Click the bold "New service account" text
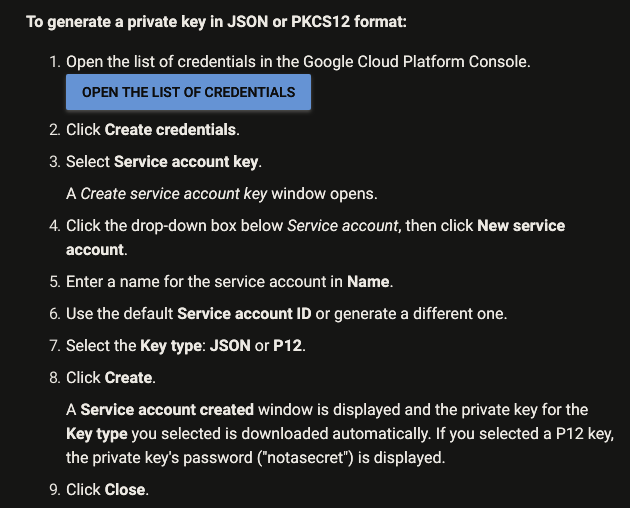The image size is (630, 508). click(x=521, y=225)
